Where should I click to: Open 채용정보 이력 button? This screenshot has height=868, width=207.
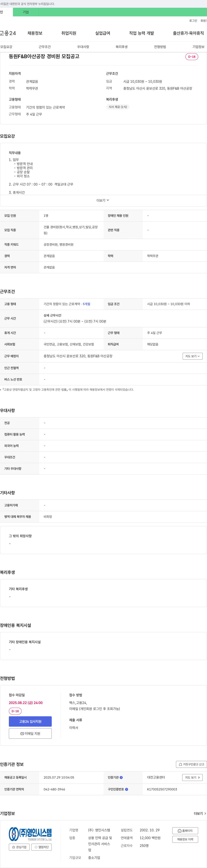coord(185,839)
